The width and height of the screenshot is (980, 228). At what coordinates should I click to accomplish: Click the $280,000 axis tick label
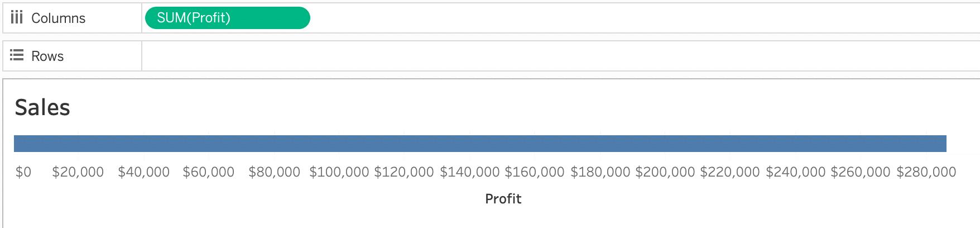[x=926, y=172]
